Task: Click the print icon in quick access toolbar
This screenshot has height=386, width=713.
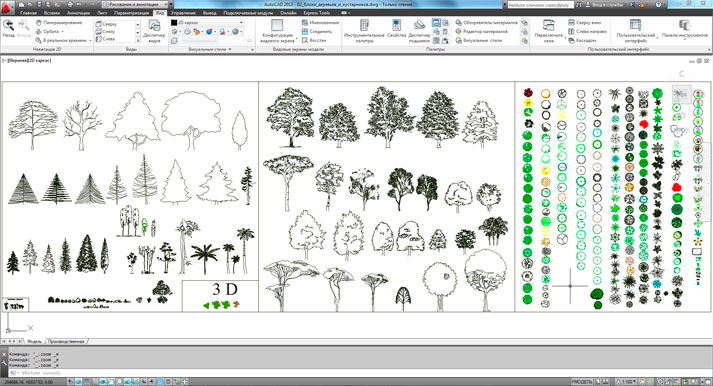Action: 70,4
